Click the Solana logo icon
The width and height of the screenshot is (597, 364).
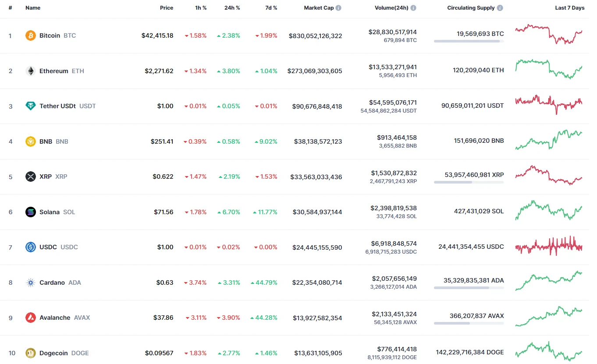31,212
